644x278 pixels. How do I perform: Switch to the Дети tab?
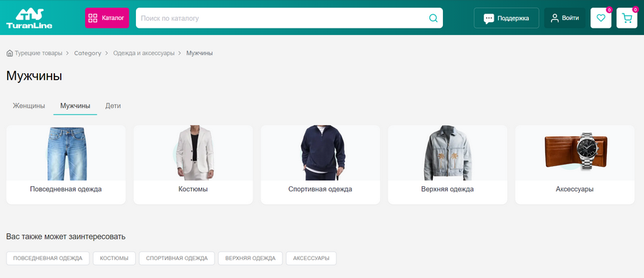(113, 106)
